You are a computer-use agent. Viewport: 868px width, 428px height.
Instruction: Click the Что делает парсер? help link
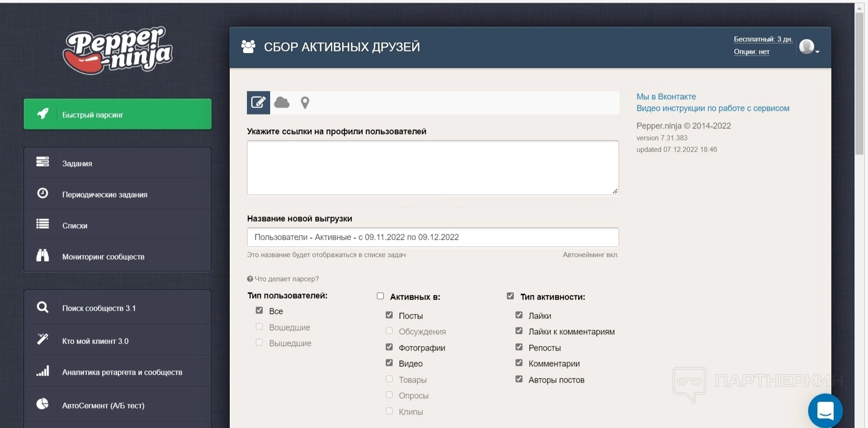click(286, 279)
